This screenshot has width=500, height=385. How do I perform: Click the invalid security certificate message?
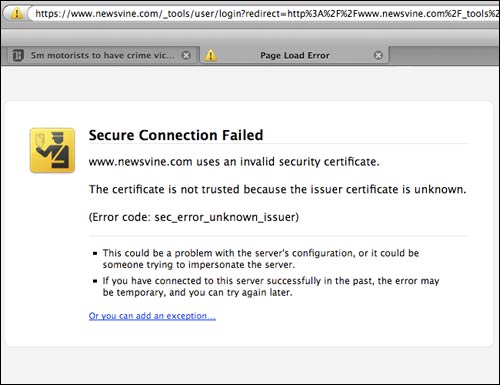(x=234, y=162)
